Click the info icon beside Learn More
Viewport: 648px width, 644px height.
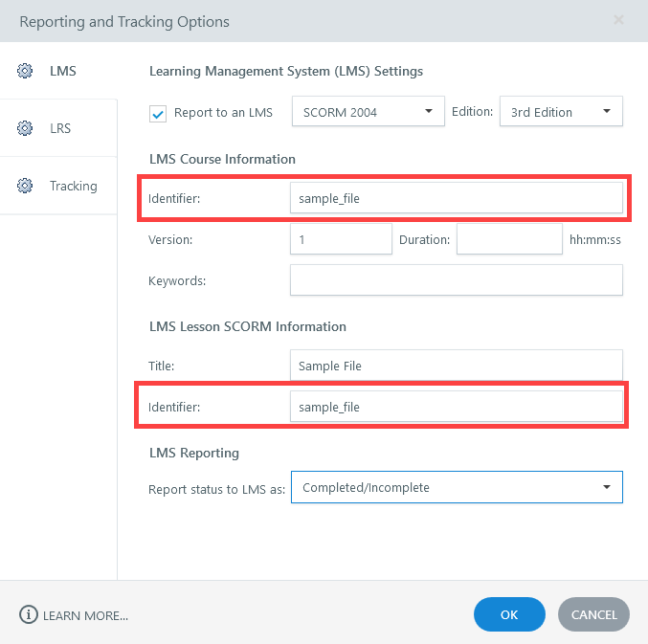(28, 614)
